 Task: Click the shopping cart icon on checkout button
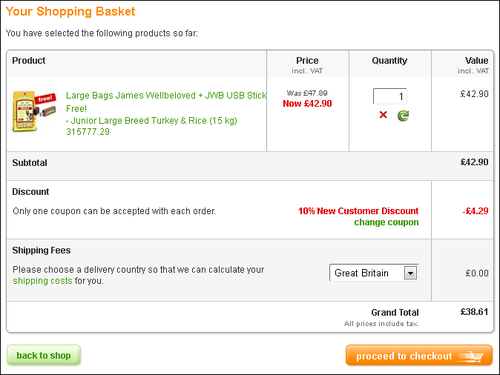tap(471, 356)
